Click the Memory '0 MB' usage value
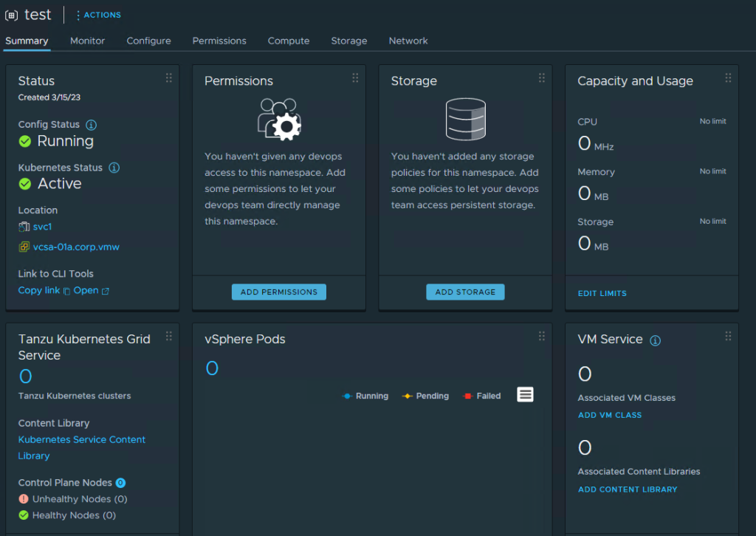Viewport: 756px width, 536px height. [x=594, y=193]
